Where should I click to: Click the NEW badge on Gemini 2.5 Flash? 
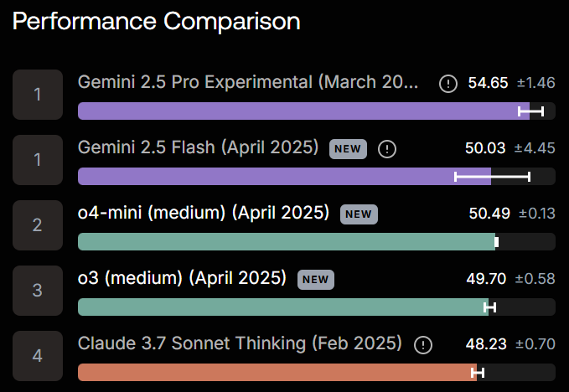348,149
